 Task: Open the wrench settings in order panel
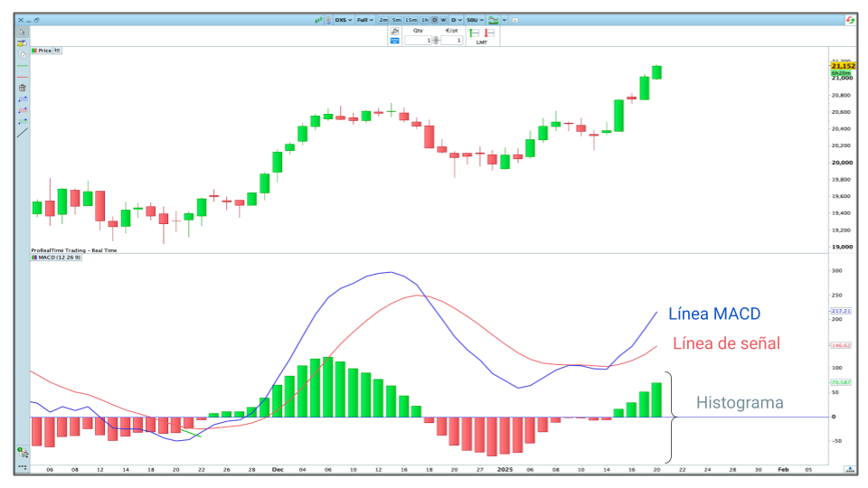pos(395,31)
